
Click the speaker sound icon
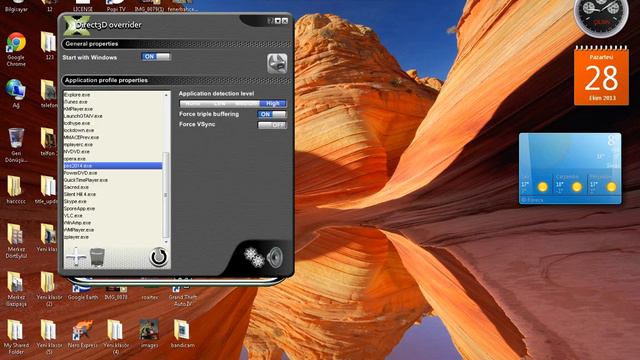pos(275,257)
